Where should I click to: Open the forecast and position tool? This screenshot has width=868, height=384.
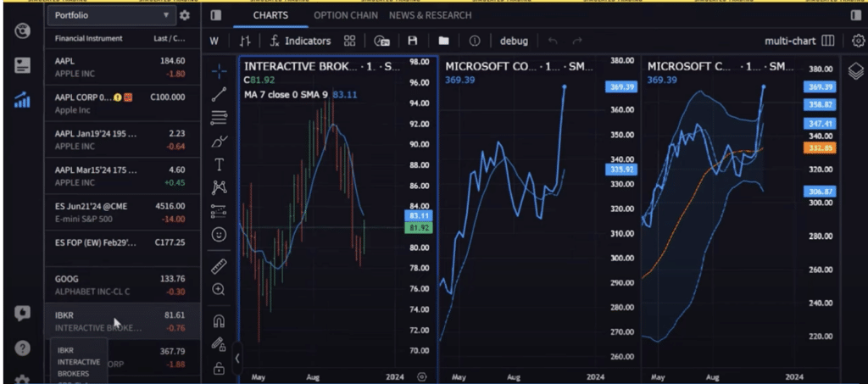[x=220, y=211]
